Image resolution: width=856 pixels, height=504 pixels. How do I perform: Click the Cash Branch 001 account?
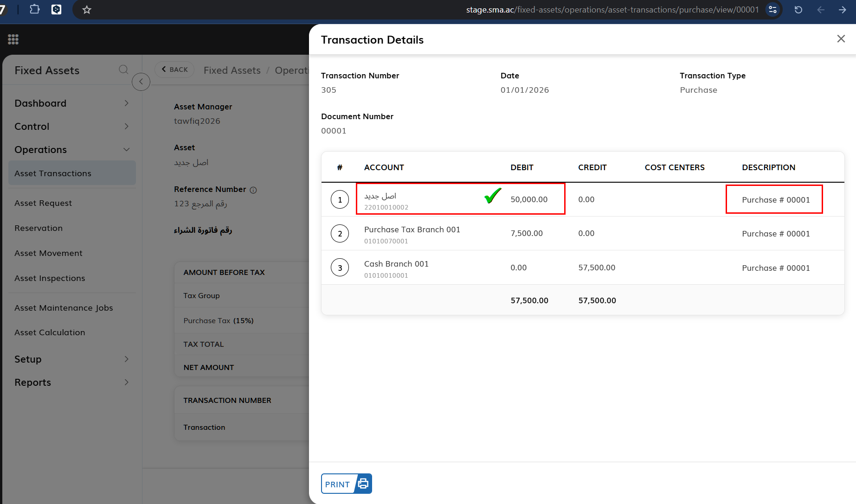tap(396, 264)
